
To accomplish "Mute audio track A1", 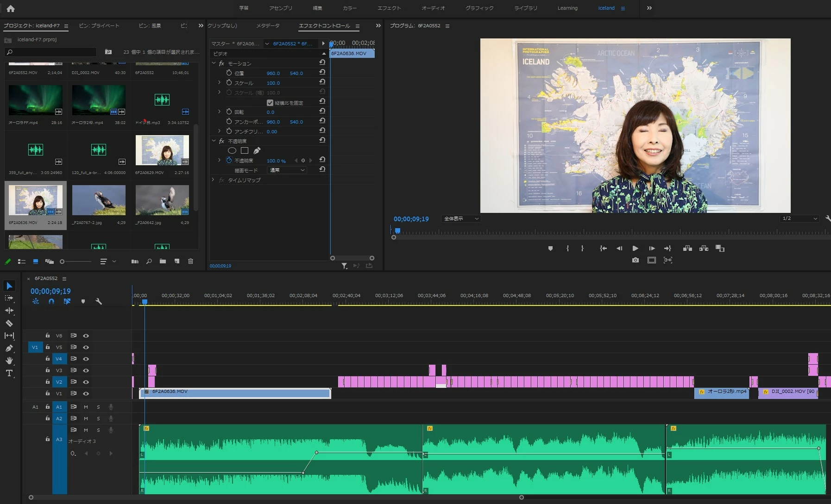I will pos(86,407).
